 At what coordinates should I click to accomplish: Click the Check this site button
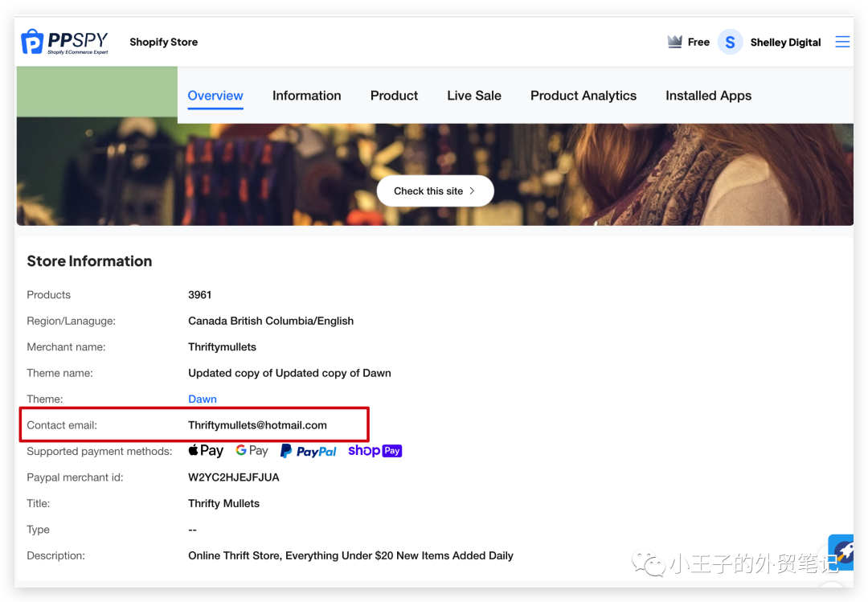point(435,191)
